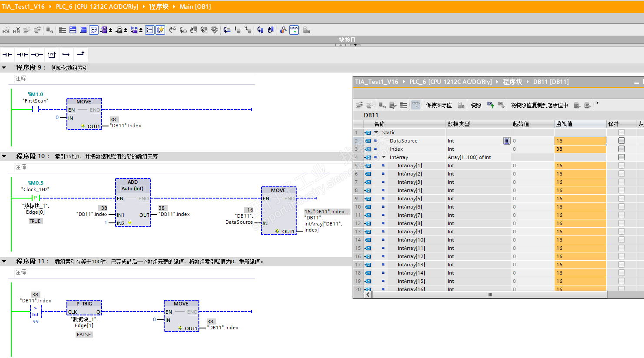Insert an output coil instruction
Image resolution: width=644 pixels, height=358 pixels.
(37, 55)
